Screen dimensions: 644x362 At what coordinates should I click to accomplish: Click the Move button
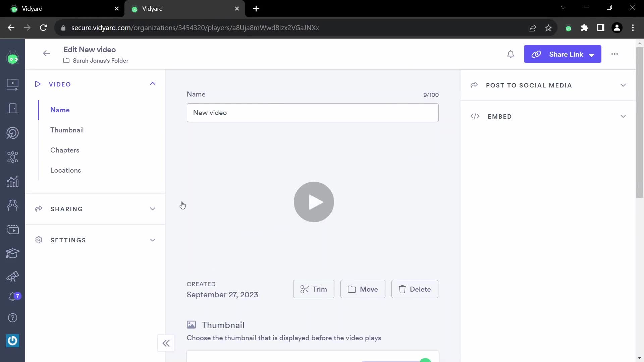coord(363,289)
